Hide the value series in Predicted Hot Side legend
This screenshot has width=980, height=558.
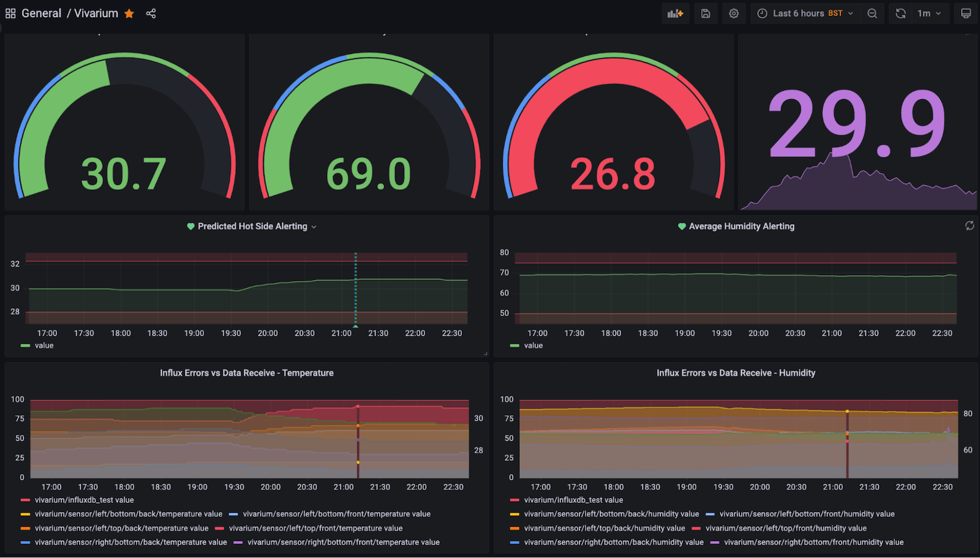pyautogui.click(x=43, y=345)
